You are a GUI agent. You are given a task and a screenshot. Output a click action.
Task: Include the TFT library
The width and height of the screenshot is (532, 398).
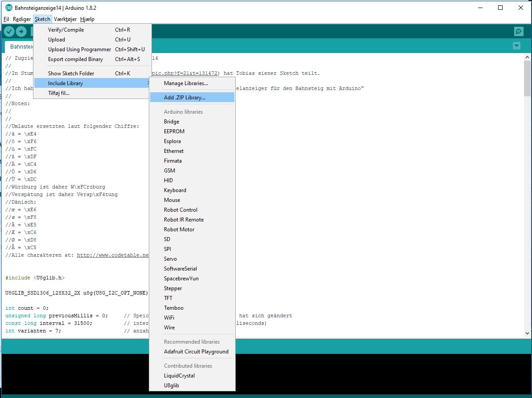point(192,298)
